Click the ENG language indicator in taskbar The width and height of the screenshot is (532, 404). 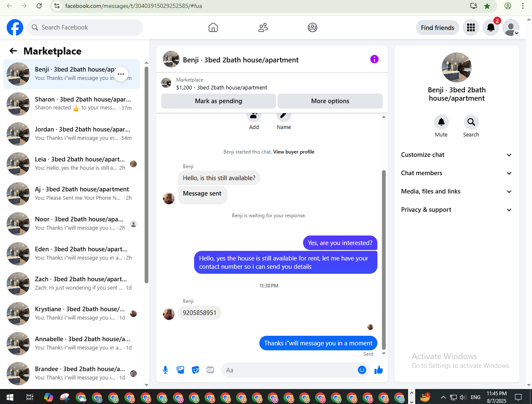[476, 397]
